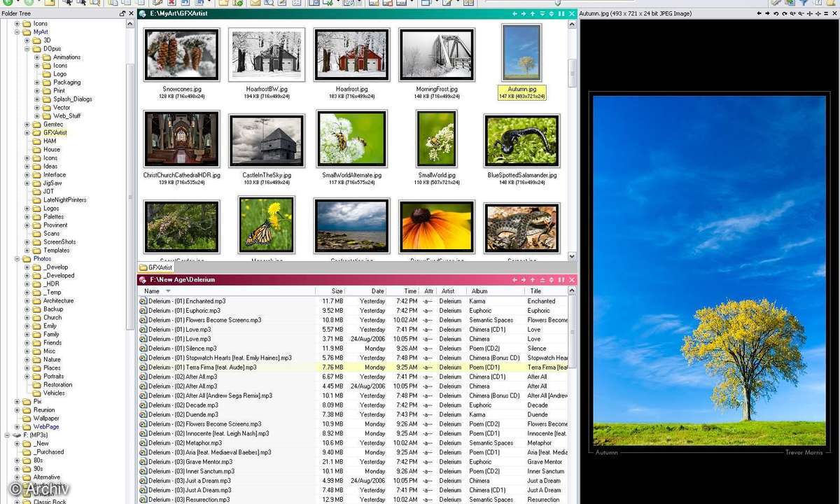Expand the Gemtec folder node
The height and width of the screenshot is (504, 840).
(27, 124)
